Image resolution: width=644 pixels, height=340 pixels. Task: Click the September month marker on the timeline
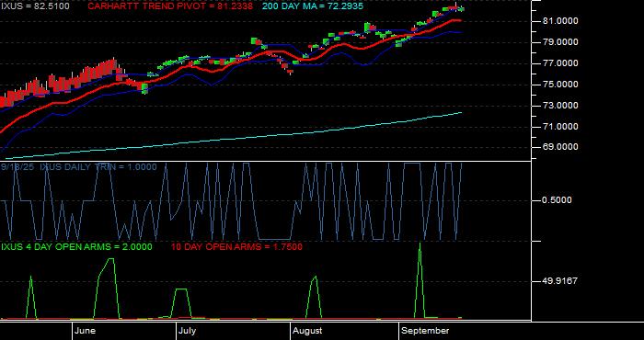pos(425,331)
